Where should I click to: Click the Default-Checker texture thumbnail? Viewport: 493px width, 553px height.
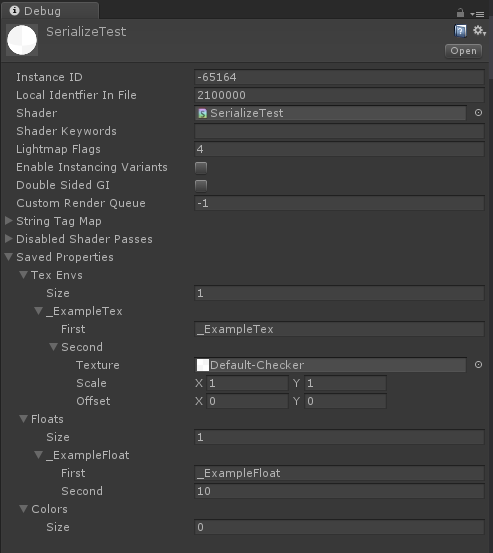tap(203, 365)
